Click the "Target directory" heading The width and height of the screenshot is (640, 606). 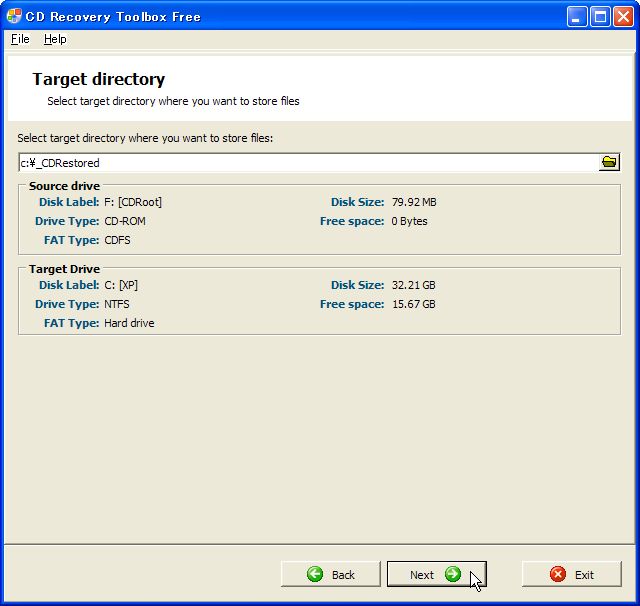[x=99, y=79]
